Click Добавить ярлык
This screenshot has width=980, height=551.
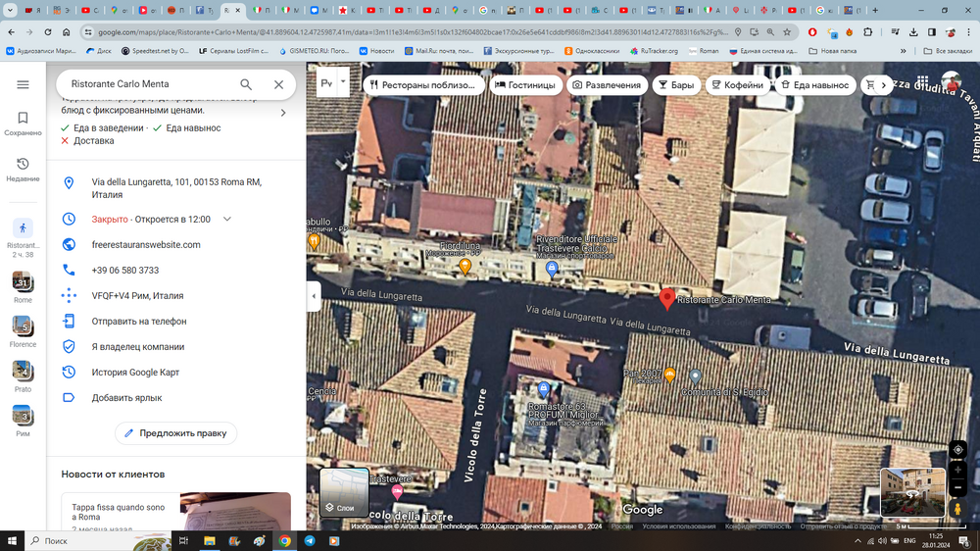[x=126, y=398]
